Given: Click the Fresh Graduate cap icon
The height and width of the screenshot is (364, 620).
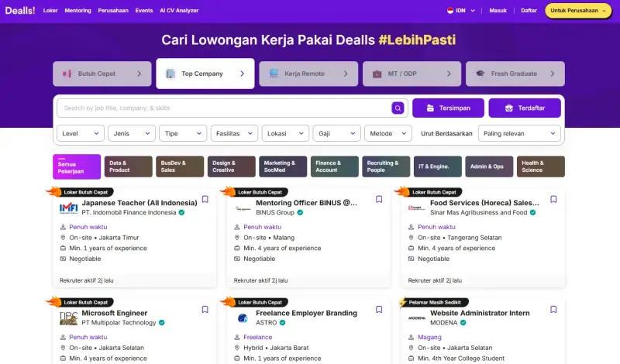Looking at the screenshot, I should (x=480, y=74).
